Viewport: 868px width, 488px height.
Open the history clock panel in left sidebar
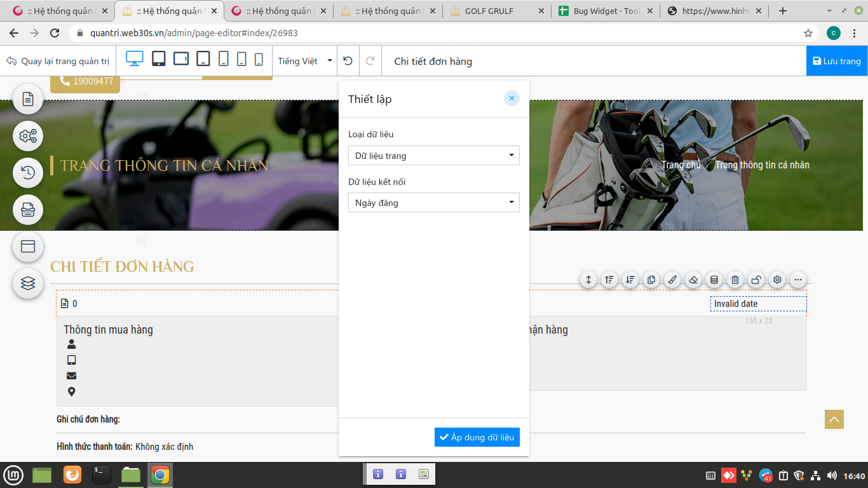[28, 172]
